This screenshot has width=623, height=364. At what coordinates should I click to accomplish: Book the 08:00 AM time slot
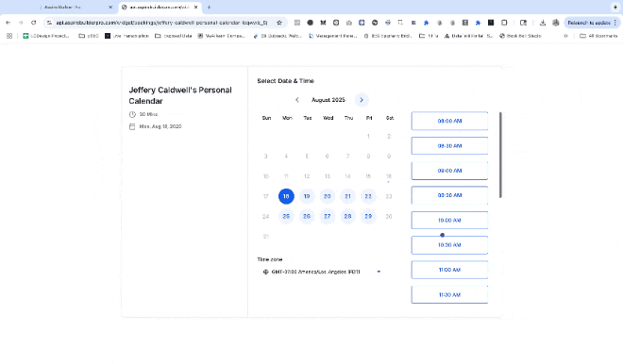449,121
